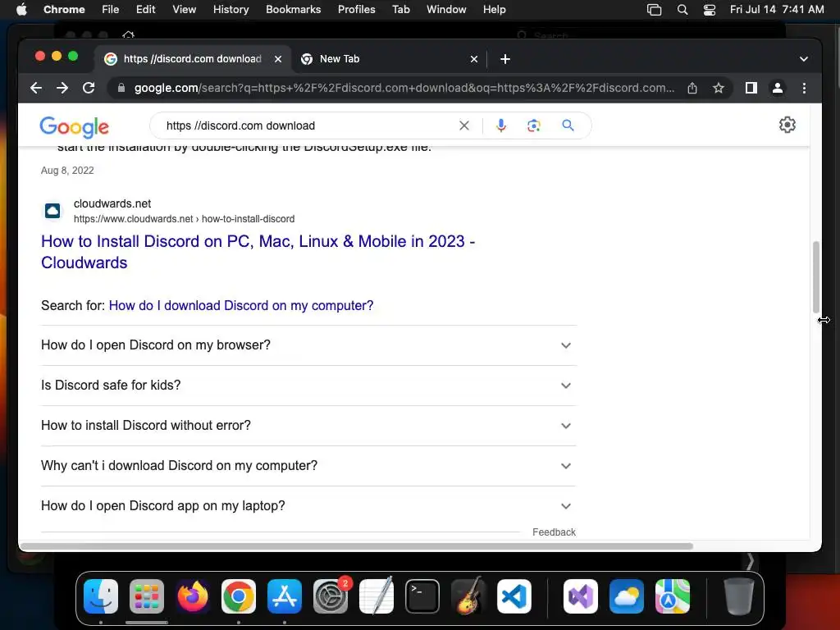Open the Apple menu
The width and height of the screenshot is (840, 630).
[21, 10]
